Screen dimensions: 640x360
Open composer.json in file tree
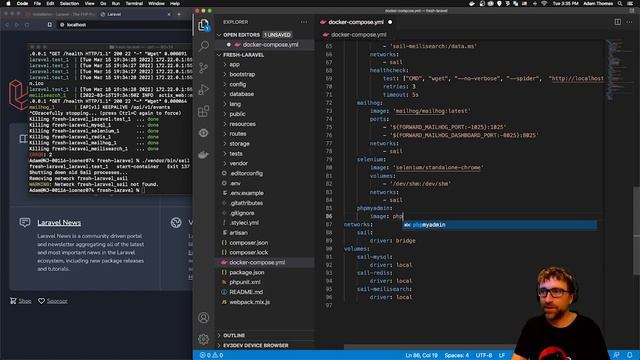coord(264,242)
